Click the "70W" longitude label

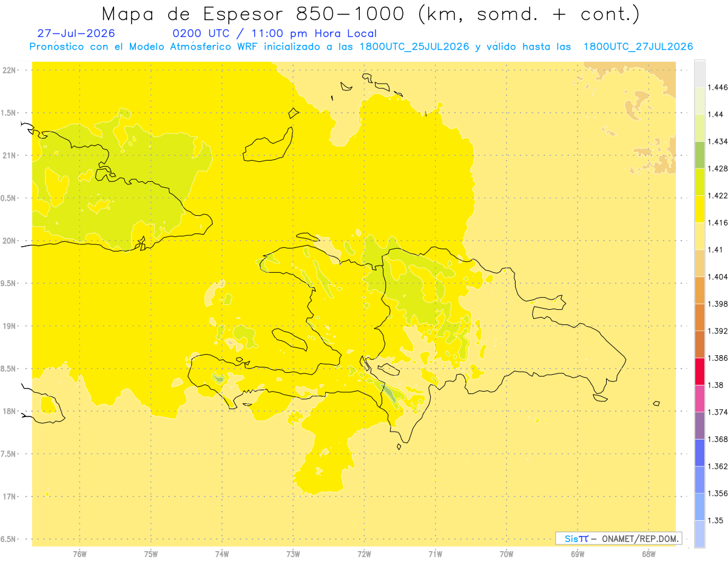click(x=507, y=554)
